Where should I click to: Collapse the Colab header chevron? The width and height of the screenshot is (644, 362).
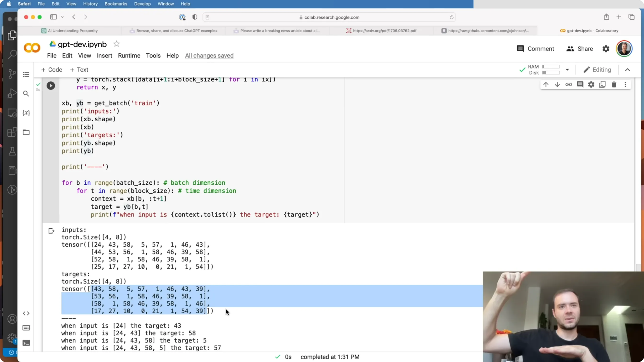pyautogui.click(x=627, y=70)
